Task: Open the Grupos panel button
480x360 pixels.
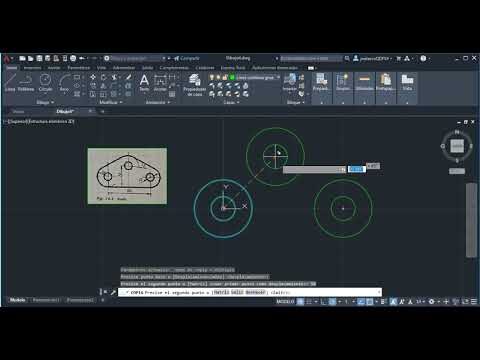Action: pyautogui.click(x=343, y=88)
